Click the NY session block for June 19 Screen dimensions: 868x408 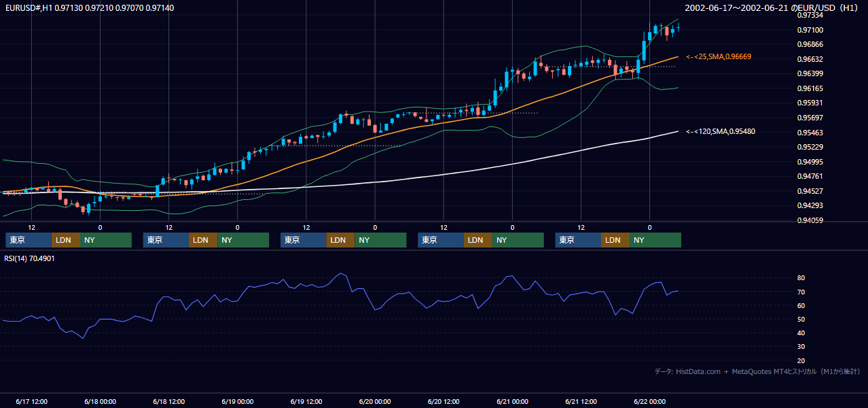coord(380,240)
